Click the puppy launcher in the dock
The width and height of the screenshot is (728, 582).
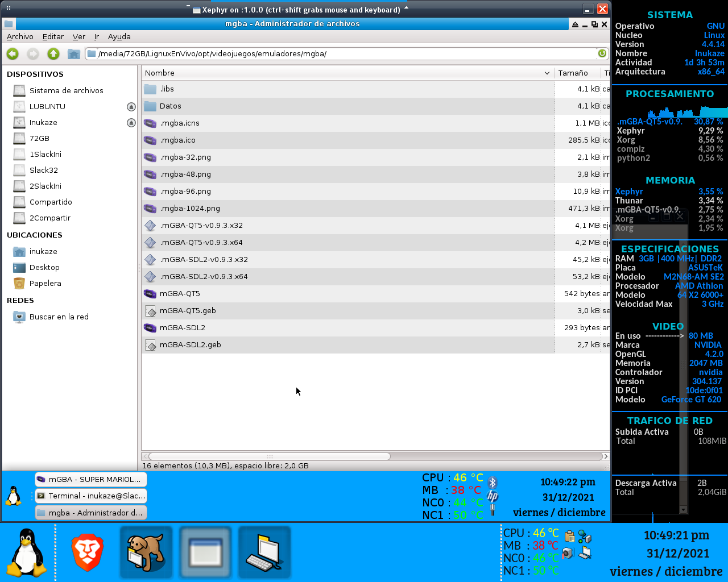[x=146, y=551]
